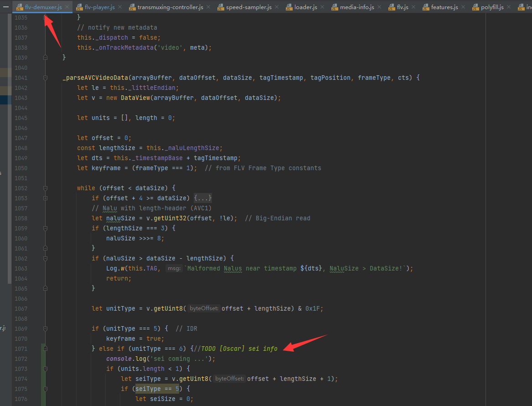This screenshot has height=406, width=532.
Task: Show the polyfill.js tab
Action: point(492,7)
